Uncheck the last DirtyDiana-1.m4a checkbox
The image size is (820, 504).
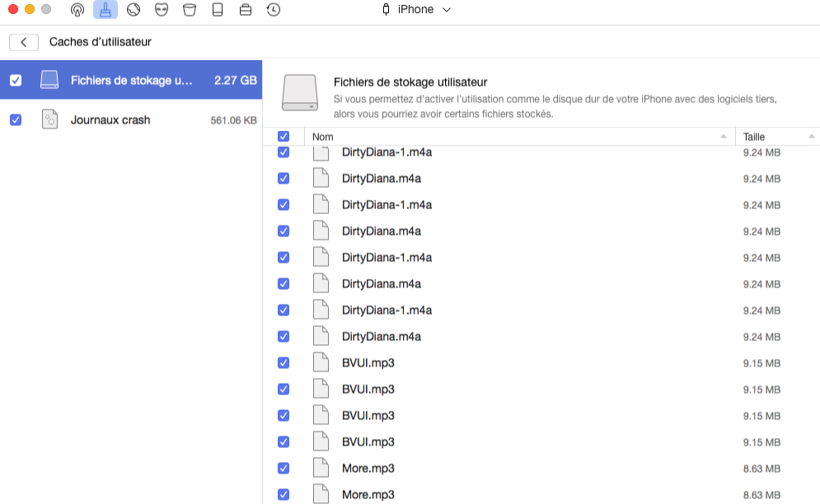(283, 310)
